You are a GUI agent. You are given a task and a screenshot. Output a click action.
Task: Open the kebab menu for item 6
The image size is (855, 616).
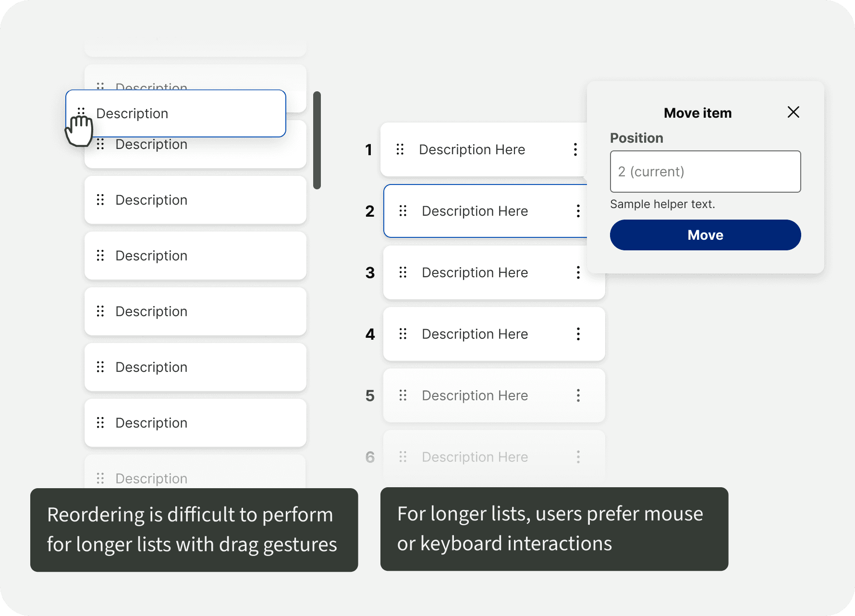click(578, 457)
